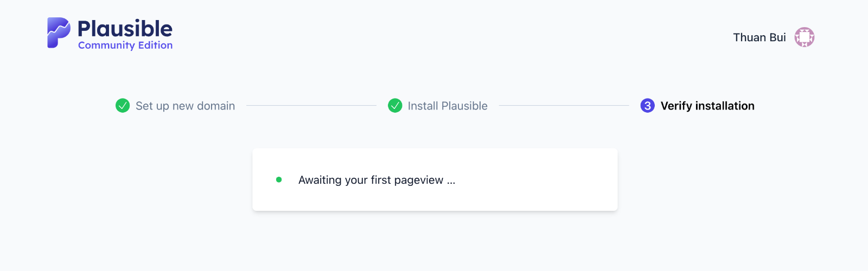The width and height of the screenshot is (868, 271).
Task: Select the Verify installation step label
Action: pos(707,106)
